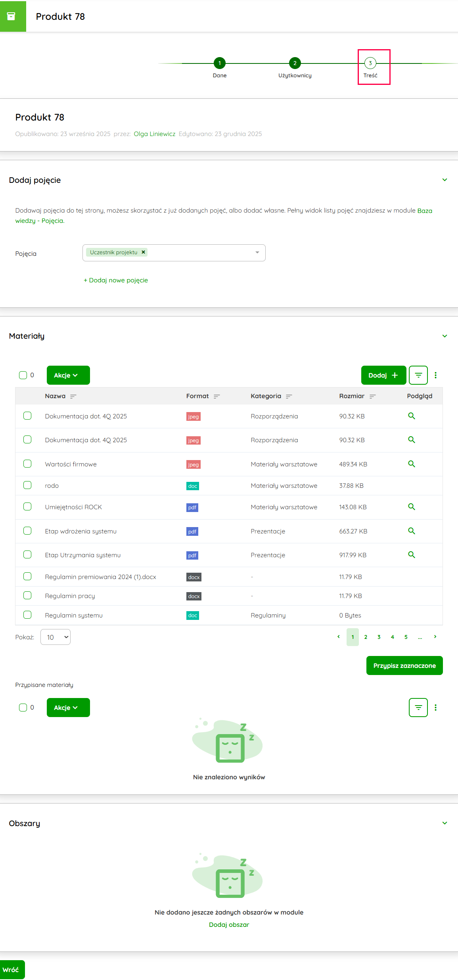Viewport: 458px width, 980px height.
Task: Go to page 3 of materials
Action: [x=379, y=637]
